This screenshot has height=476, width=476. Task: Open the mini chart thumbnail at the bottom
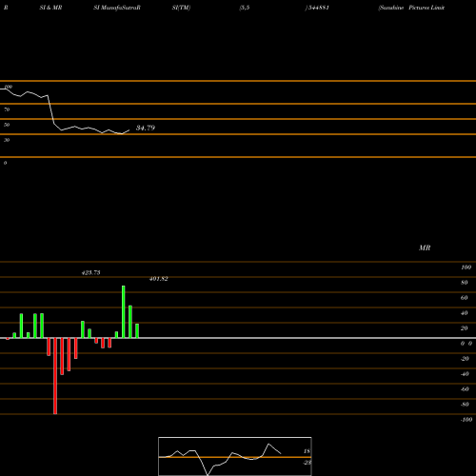pos(235,456)
